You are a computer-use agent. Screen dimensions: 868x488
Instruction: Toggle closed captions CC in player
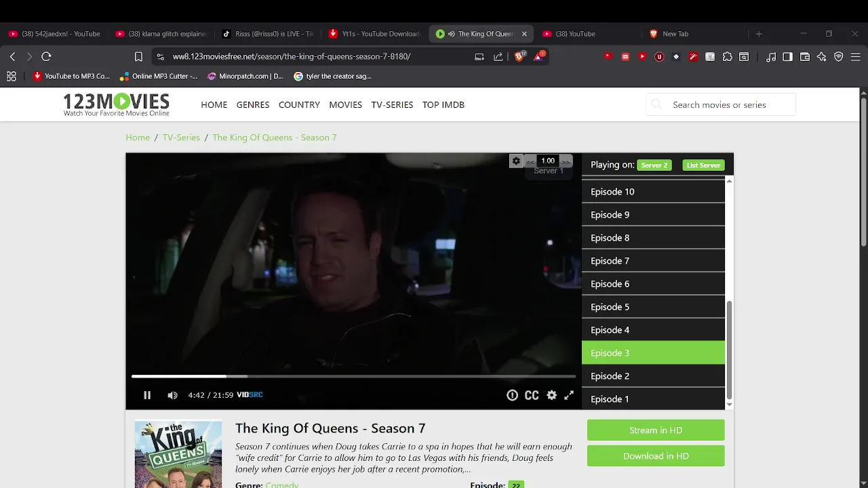click(532, 395)
